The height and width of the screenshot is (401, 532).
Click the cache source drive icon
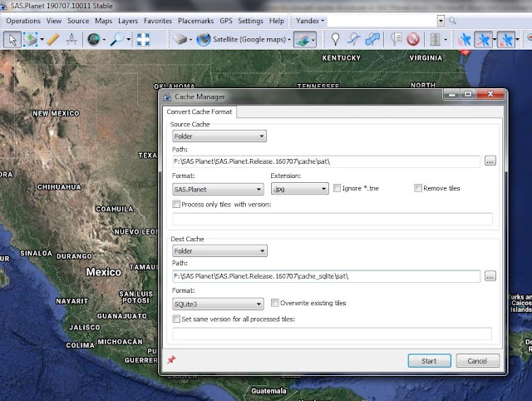point(180,40)
